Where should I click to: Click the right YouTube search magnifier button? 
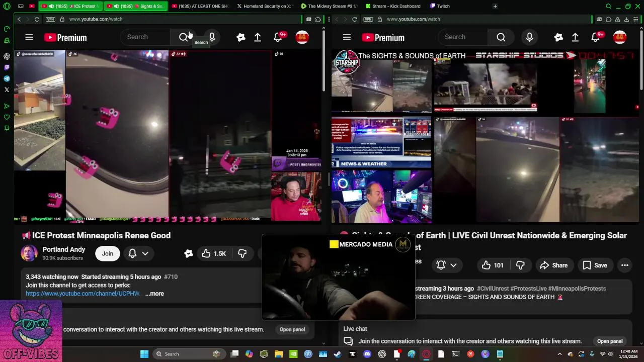tap(501, 37)
